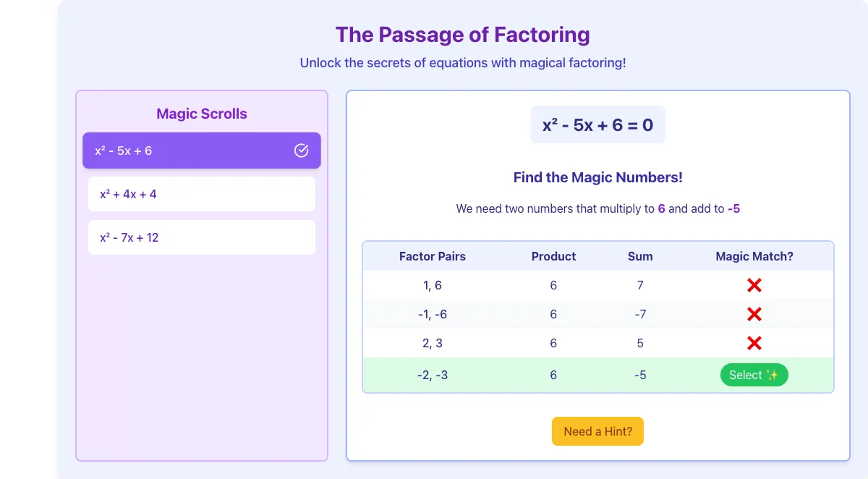Open the x² + 4x + 4 scroll
The image size is (868, 479).
(x=202, y=194)
